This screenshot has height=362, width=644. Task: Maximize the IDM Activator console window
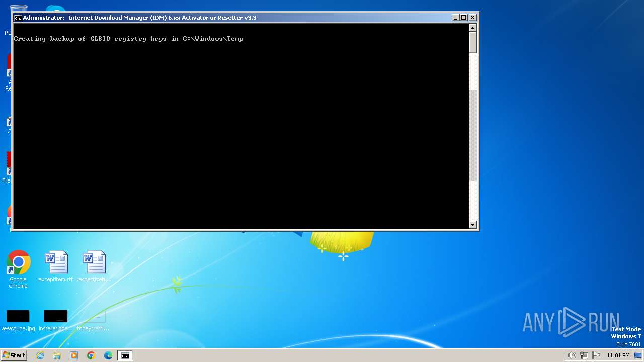464,18
